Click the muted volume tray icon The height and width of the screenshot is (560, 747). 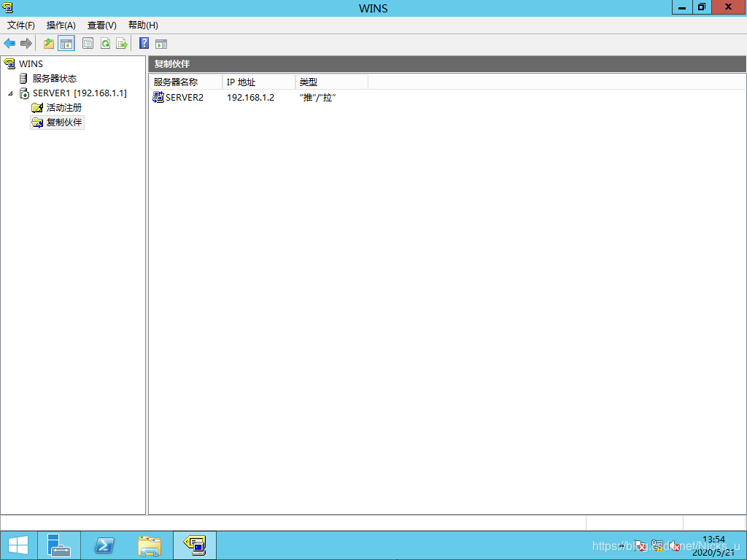coord(674,545)
